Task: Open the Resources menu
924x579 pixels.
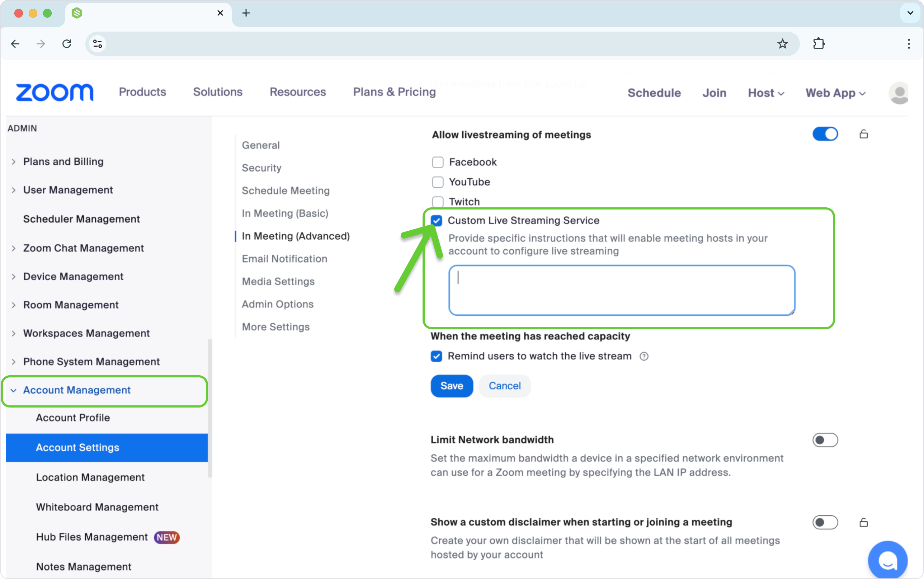Action: 298,92
